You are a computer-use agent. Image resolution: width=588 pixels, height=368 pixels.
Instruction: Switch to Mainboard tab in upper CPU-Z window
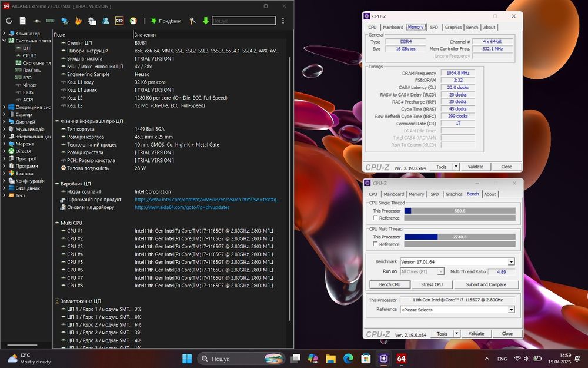coord(393,28)
